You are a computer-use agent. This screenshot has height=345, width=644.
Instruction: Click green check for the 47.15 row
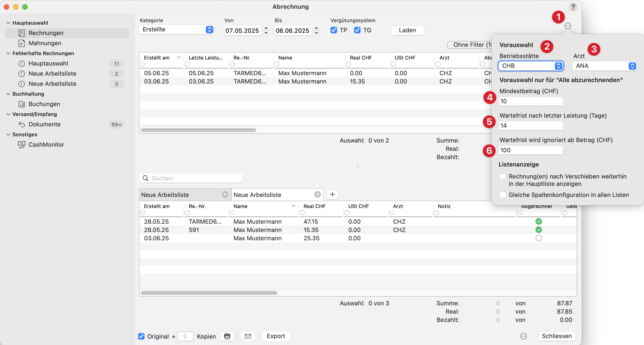[539, 222]
